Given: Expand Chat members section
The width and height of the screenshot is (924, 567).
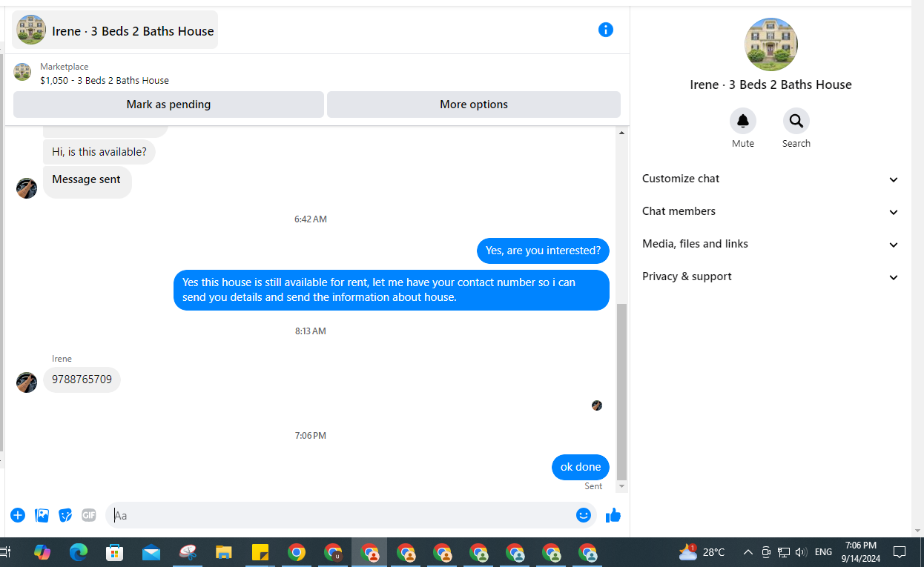Looking at the screenshot, I should click(x=770, y=211).
